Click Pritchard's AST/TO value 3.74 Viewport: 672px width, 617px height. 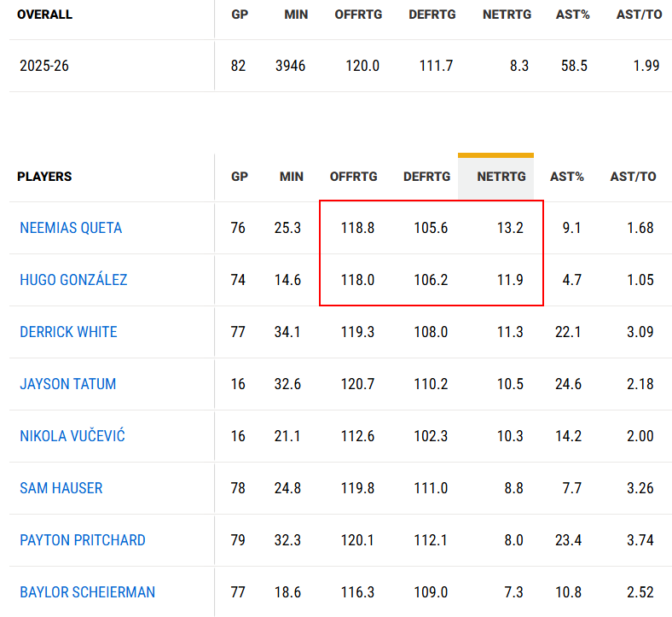(x=640, y=540)
